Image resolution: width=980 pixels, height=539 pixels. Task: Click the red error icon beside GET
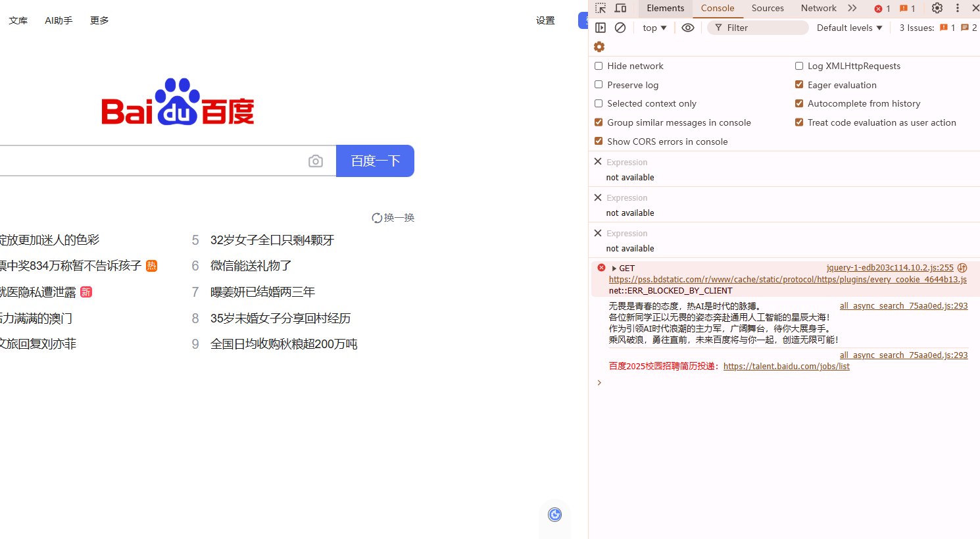(601, 268)
